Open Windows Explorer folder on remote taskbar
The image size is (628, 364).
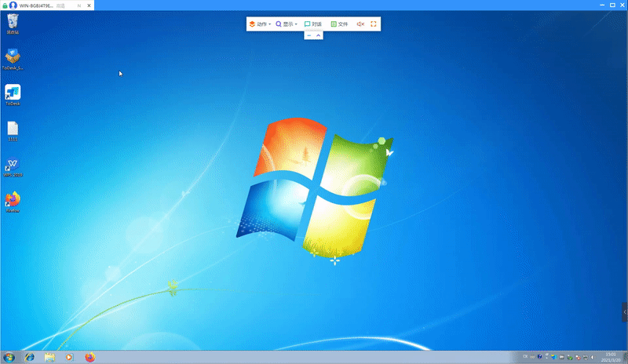49,357
